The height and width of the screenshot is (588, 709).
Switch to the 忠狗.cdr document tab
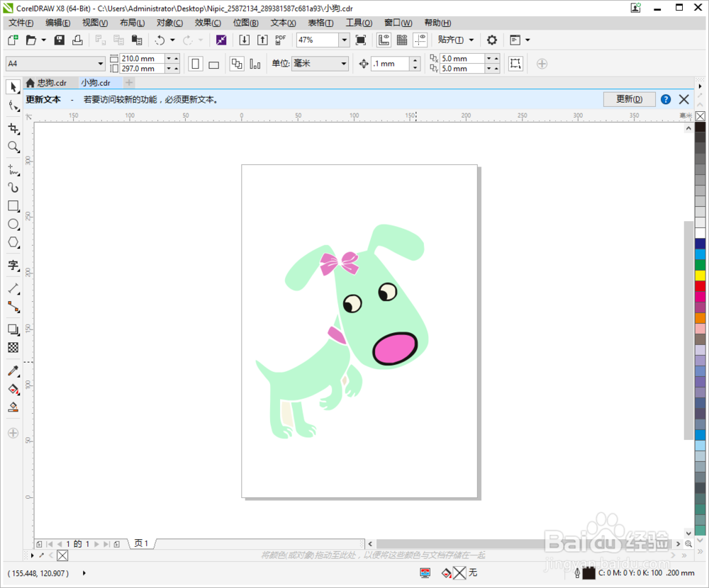(x=51, y=83)
